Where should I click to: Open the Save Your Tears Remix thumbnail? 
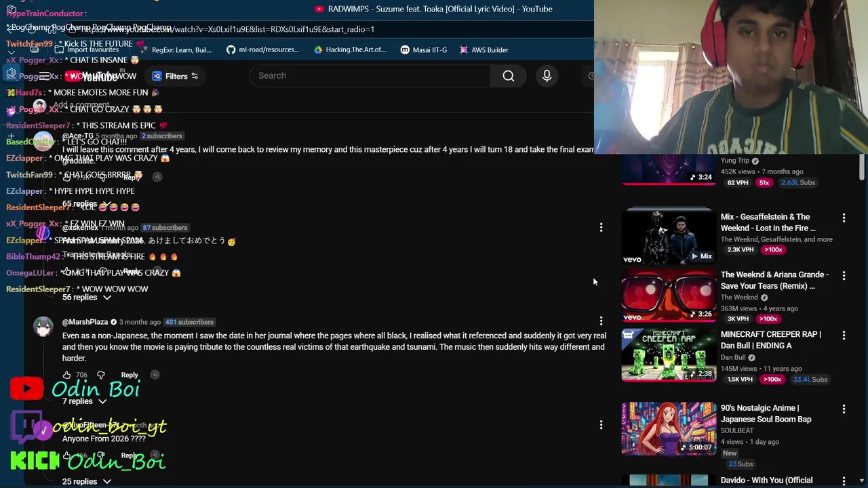[669, 296]
